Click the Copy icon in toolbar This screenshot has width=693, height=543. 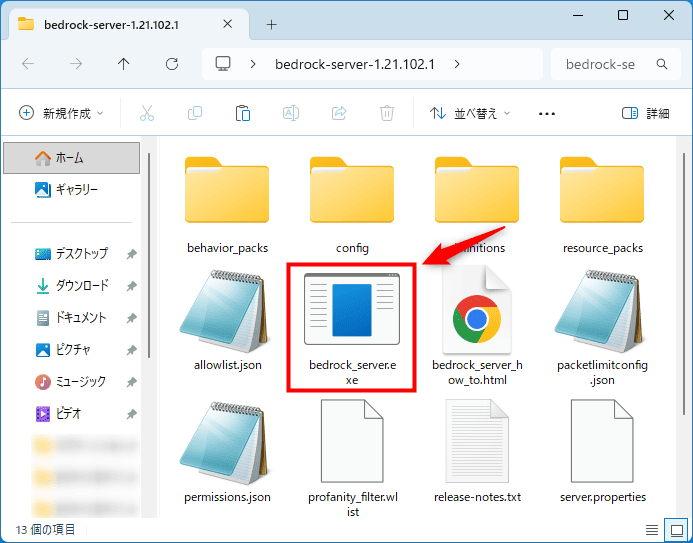click(195, 113)
